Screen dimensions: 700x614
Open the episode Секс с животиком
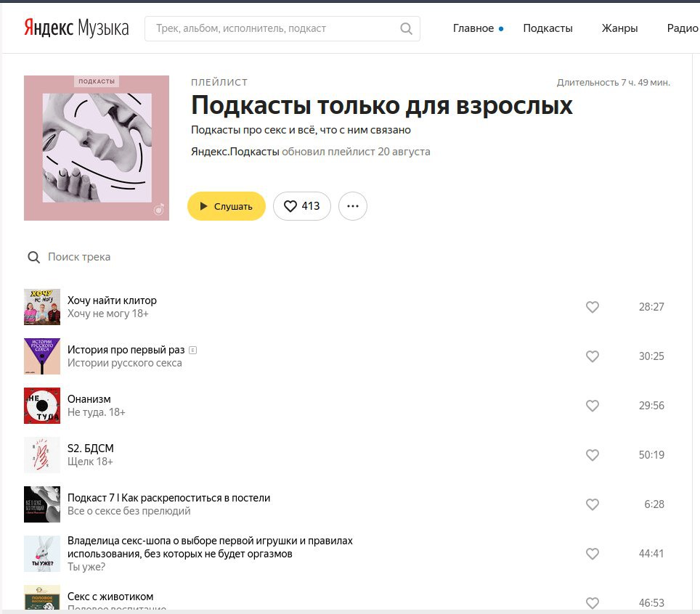[x=110, y=597]
